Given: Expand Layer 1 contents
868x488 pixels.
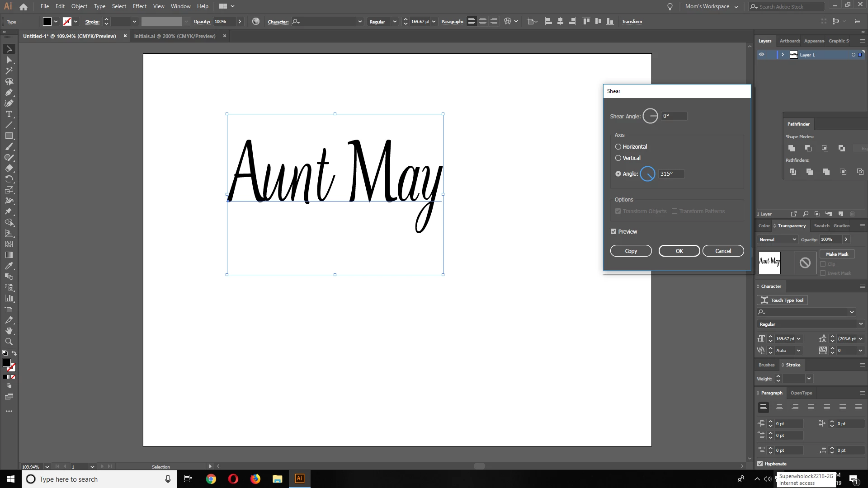Looking at the screenshot, I should (783, 55).
